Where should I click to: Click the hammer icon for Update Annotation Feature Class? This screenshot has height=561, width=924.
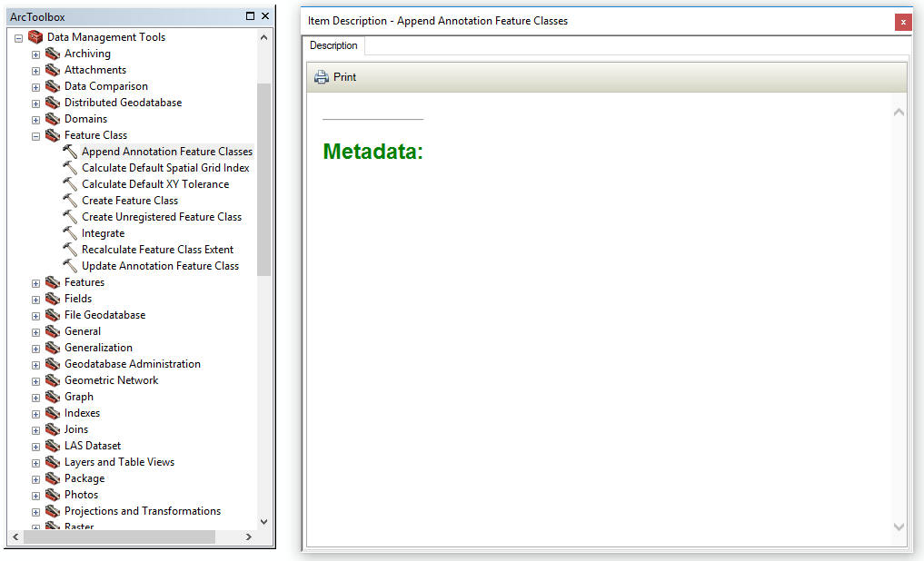pyautogui.click(x=70, y=266)
